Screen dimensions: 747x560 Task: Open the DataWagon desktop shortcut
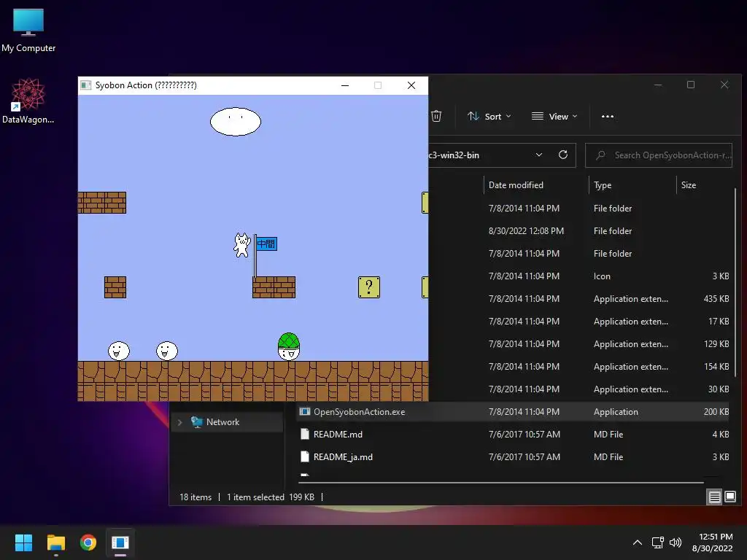pyautogui.click(x=28, y=101)
